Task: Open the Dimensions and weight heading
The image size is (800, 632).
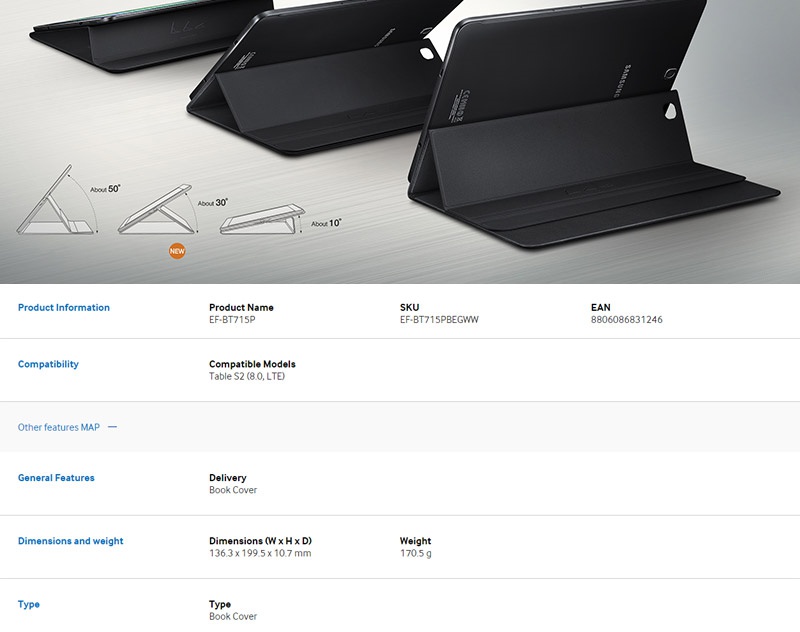Action: tap(71, 541)
